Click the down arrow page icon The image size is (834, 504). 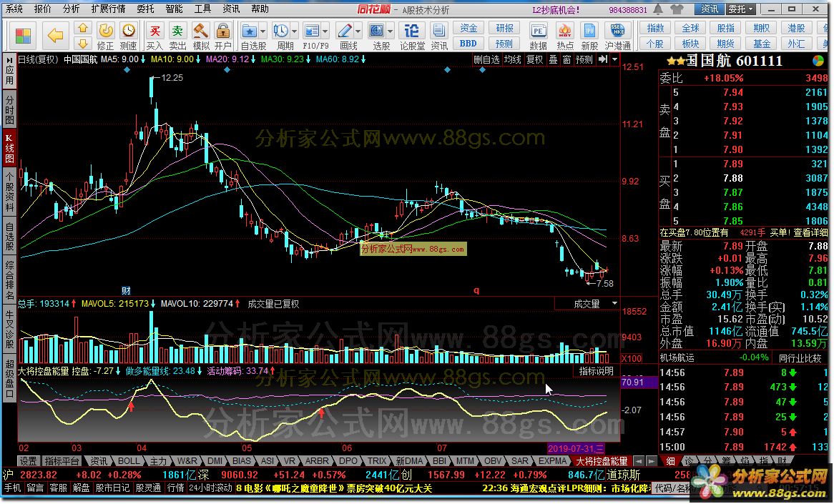point(83,44)
